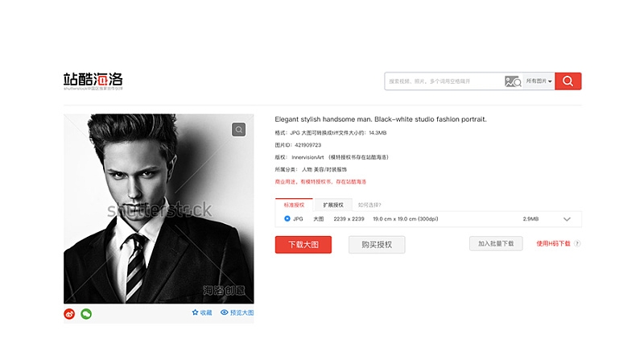Open image search camera icon
The image size is (644, 352).
513,81
